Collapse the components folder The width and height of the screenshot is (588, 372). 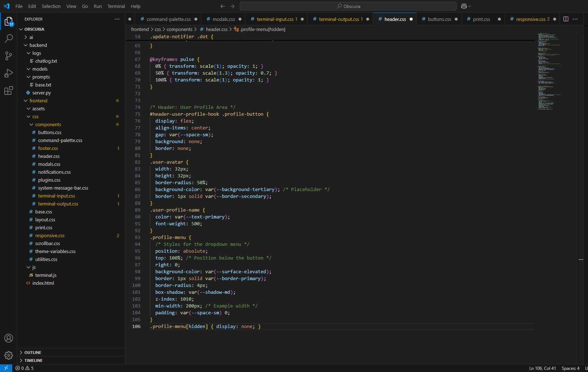pos(71,124)
